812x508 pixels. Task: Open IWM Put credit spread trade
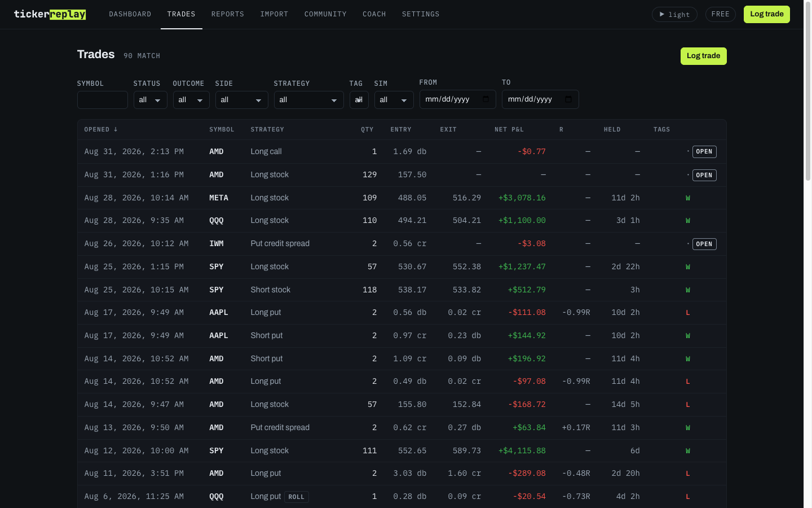(401, 244)
